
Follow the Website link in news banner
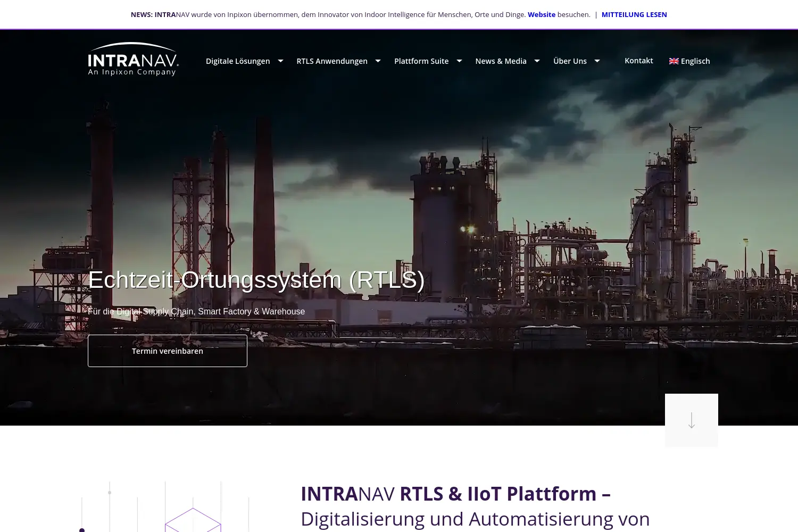pos(542,15)
